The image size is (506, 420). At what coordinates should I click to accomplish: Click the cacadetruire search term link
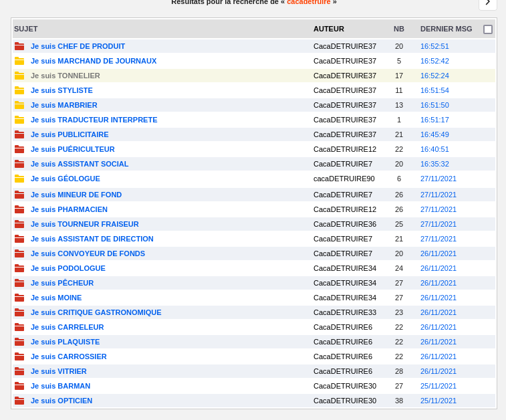(308, 2)
